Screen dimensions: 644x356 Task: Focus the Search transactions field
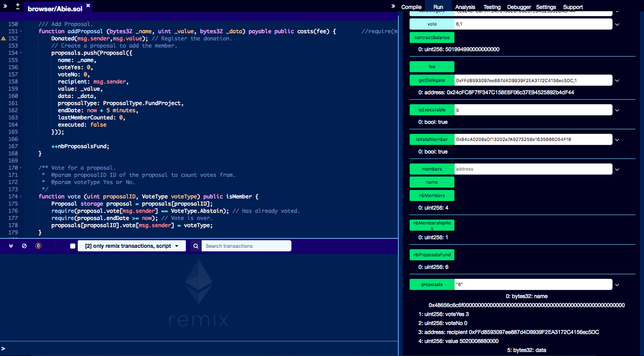pos(246,246)
